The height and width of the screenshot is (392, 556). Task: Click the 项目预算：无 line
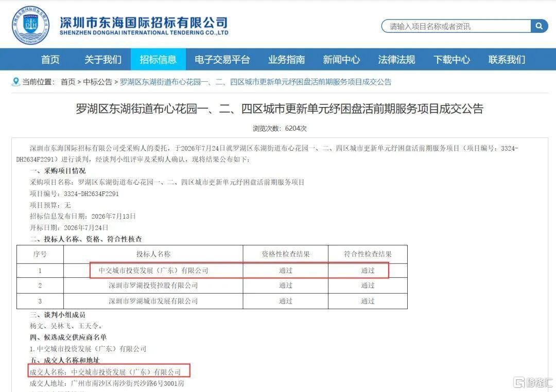pyautogui.click(x=50, y=205)
